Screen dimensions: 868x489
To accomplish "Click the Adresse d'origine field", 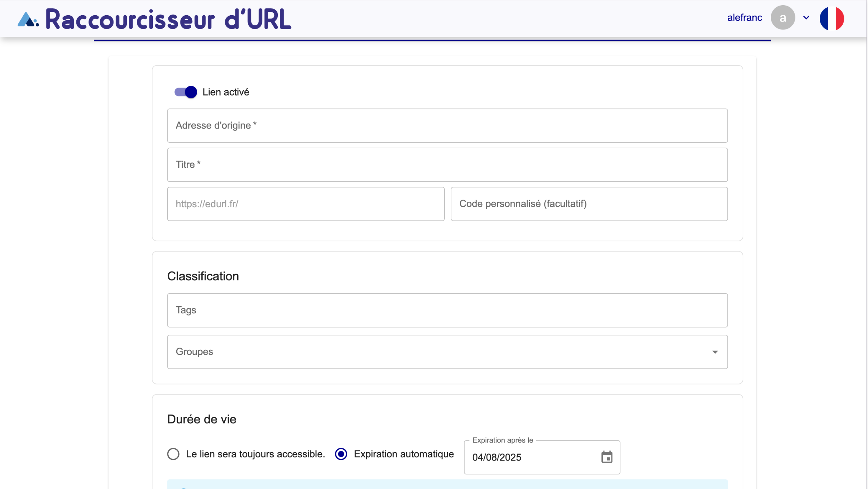I will pyautogui.click(x=447, y=126).
